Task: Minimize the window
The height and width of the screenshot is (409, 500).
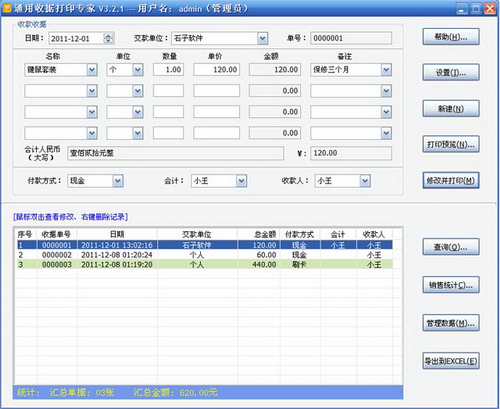Action: [462, 9]
